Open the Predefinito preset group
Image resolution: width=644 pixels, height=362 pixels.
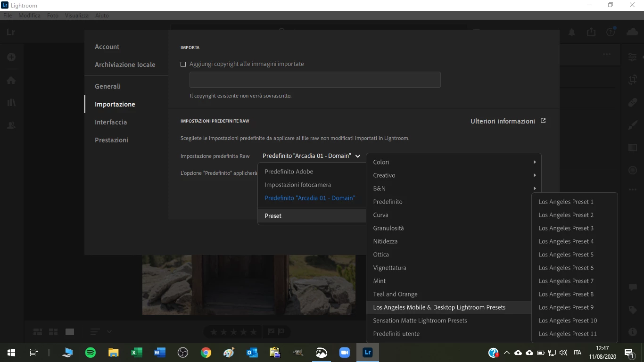tap(449, 202)
